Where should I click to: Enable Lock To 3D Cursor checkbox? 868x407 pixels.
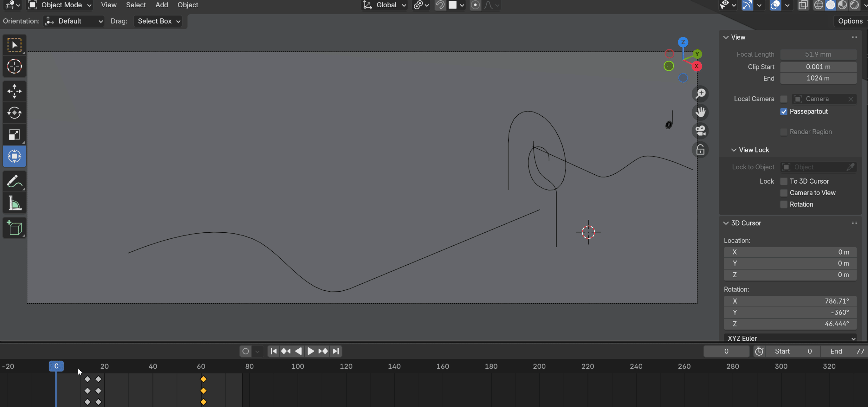click(784, 181)
